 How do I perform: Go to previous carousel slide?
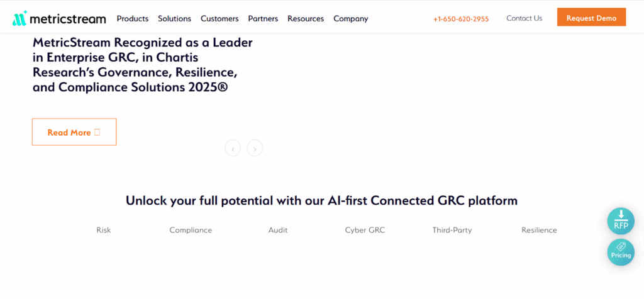coord(233,148)
